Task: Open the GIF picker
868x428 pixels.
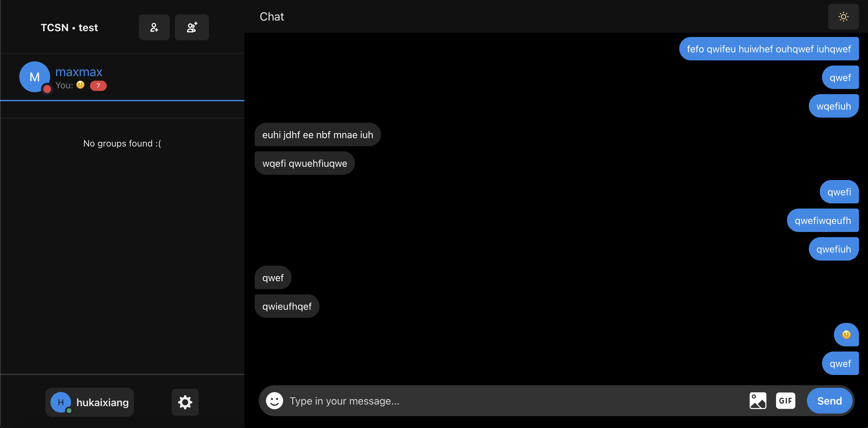Action: click(785, 401)
